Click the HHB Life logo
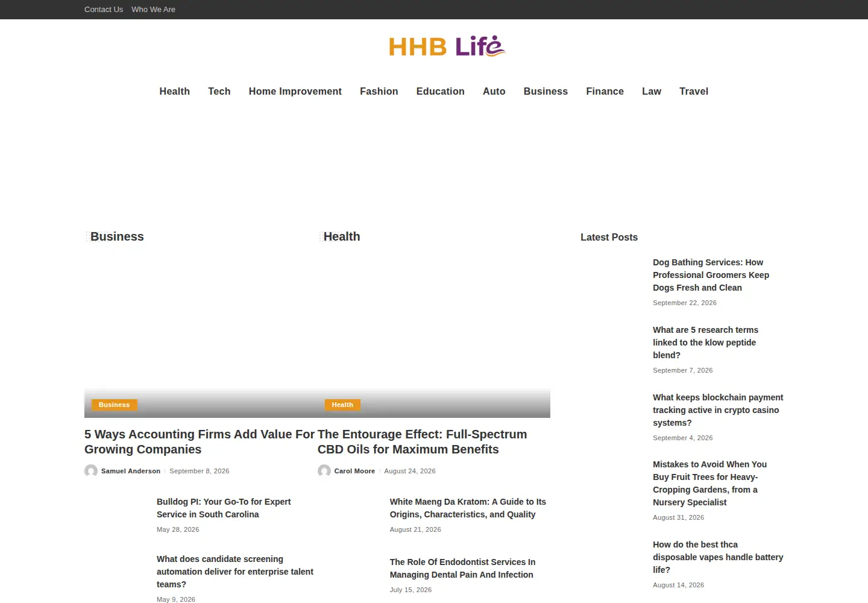This screenshot has height=603, width=868. (447, 46)
